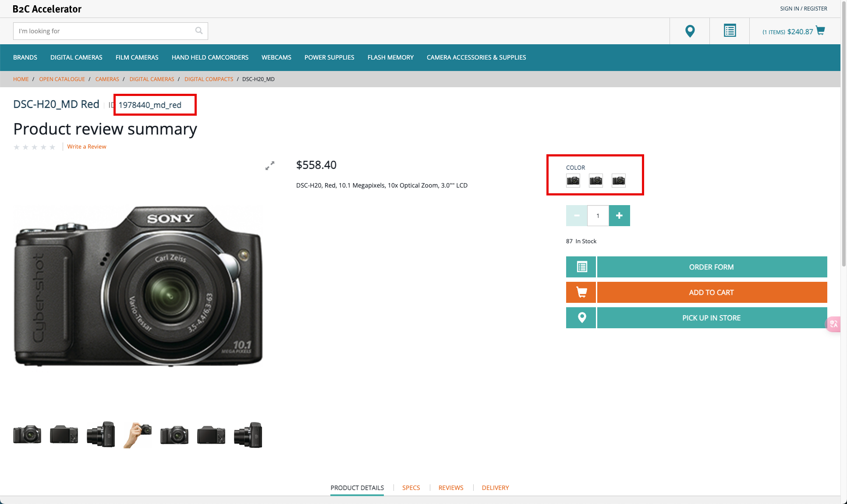Click the Add to Cart button

pyautogui.click(x=712, y=292)
